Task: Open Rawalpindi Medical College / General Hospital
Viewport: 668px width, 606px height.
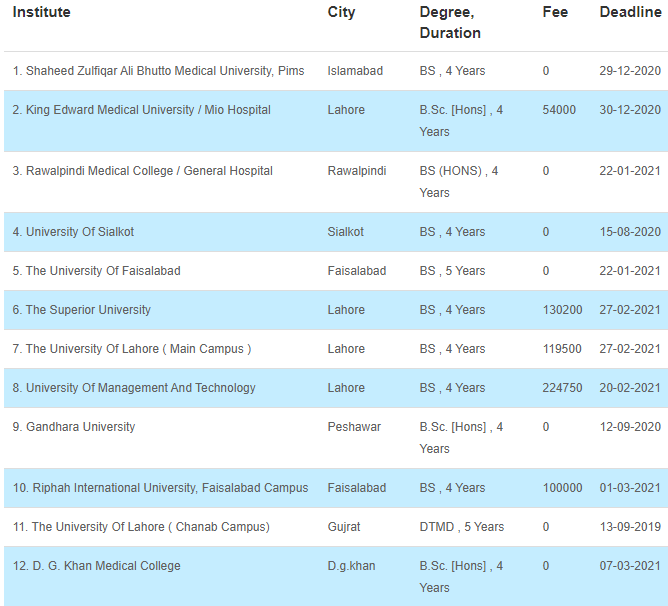Action: (x=142, y=171)
